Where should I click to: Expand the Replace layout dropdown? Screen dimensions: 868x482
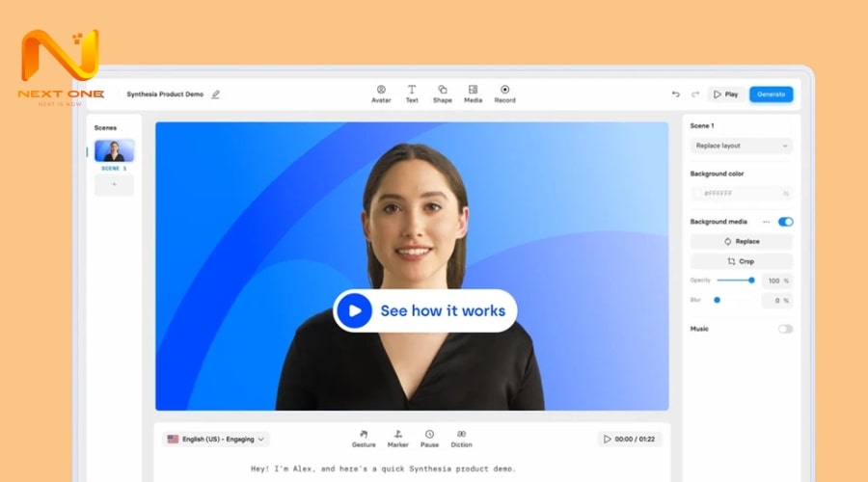pyautogui.click(x=741, y=146)
